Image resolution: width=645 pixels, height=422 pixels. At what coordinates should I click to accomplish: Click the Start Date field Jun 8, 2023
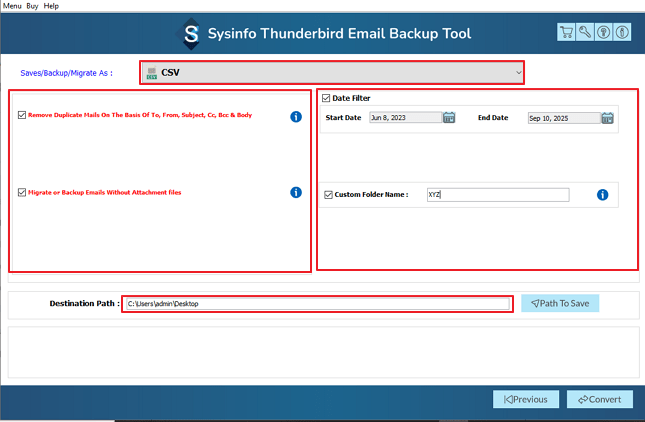pos(406,118)
